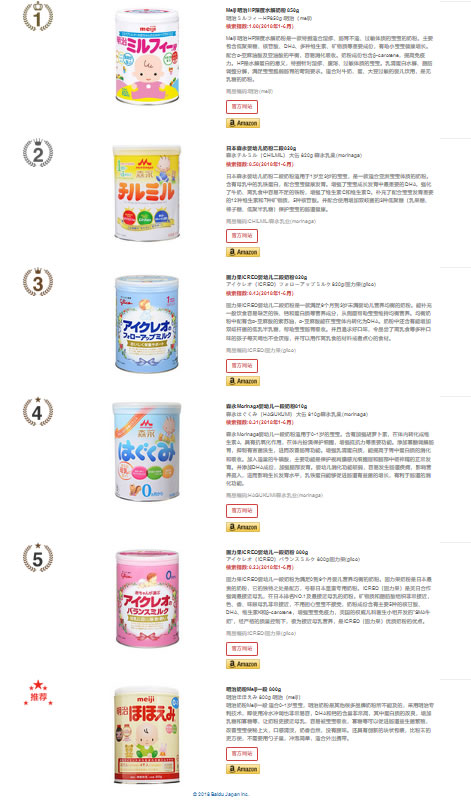The height and width of the screenshot is (802, 471).
Task: Click Amazon button for rank 2 product
Action: pyautogui.click(x=243, y=252)
